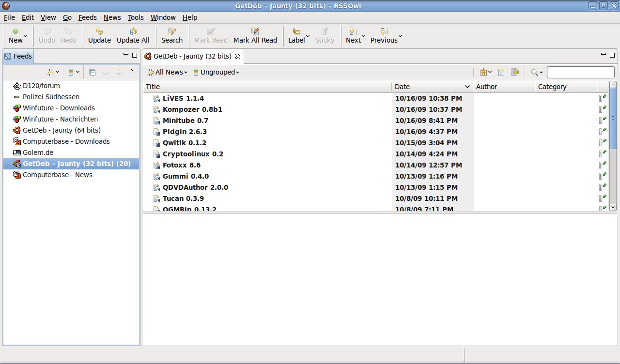The image size is (620, 364).
Task: Open the View menu
Action: pyautogui.click(x=48, y=17)
